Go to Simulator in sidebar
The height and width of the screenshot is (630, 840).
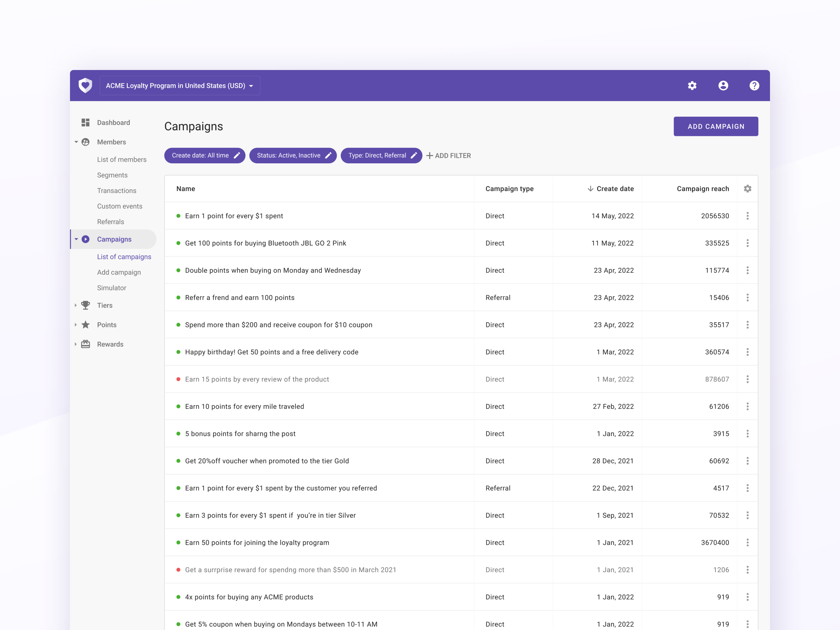tap(111, 288)
